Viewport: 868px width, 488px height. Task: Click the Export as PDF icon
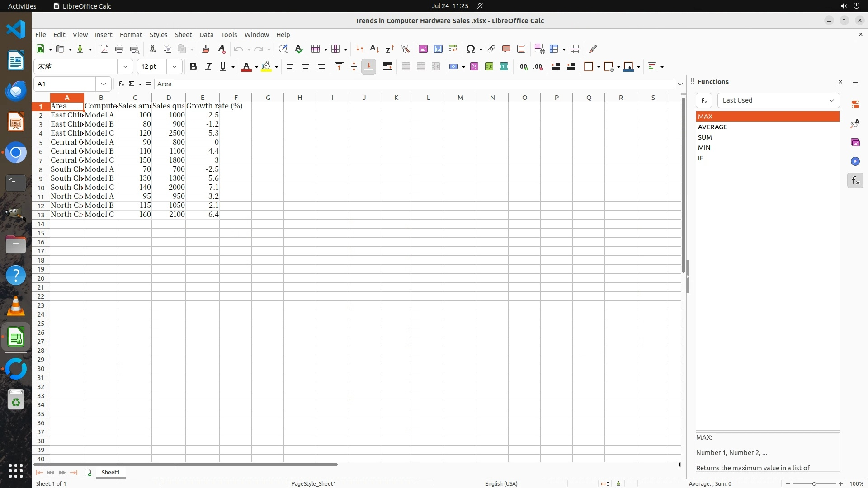click(104, 49)
